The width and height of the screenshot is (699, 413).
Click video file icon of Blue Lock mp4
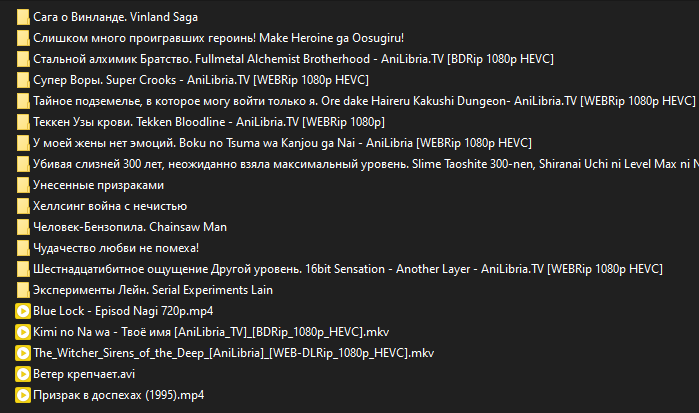pos(23,311)
